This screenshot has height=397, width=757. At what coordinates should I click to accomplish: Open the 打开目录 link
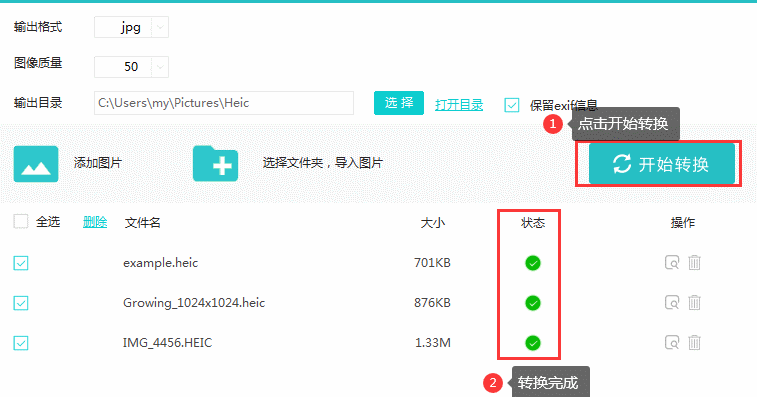[459, 105]
